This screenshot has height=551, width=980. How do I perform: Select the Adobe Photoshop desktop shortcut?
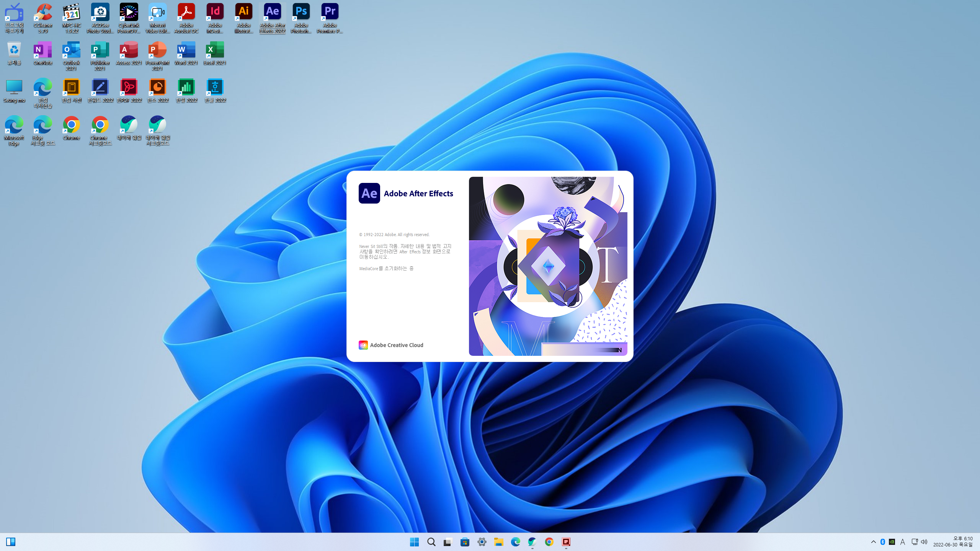click(301, 18)
